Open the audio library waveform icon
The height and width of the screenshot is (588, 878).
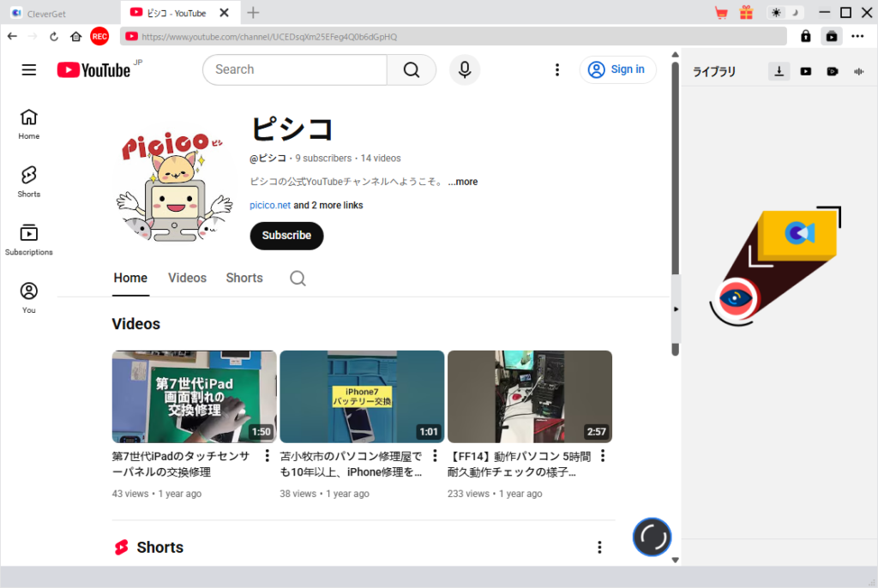click(x=858, y=71)
